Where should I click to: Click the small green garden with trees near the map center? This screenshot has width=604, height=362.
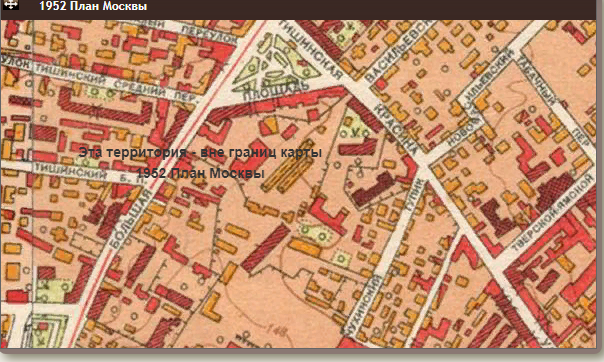point(315,233)
